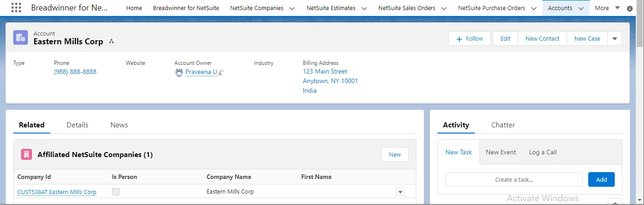Change account owner icon beside Praveena U

[x=221, y=72]
